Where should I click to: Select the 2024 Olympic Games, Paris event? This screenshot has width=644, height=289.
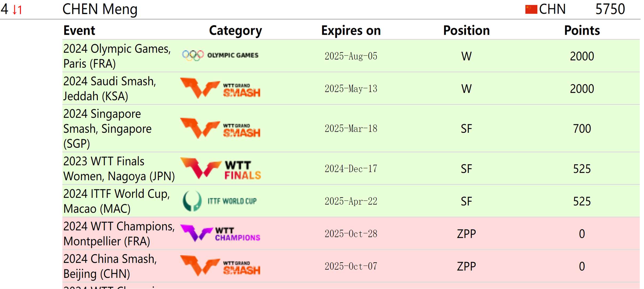coord(117,56)
